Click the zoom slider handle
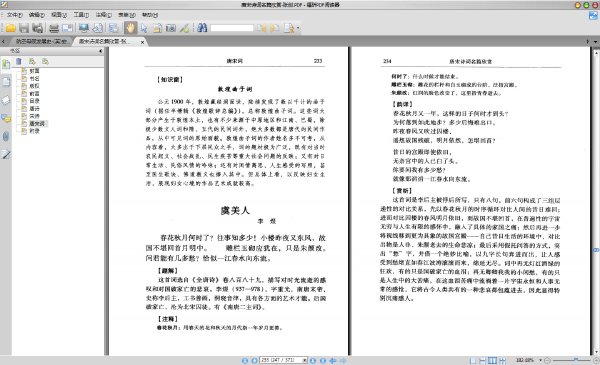 (576, 360)
